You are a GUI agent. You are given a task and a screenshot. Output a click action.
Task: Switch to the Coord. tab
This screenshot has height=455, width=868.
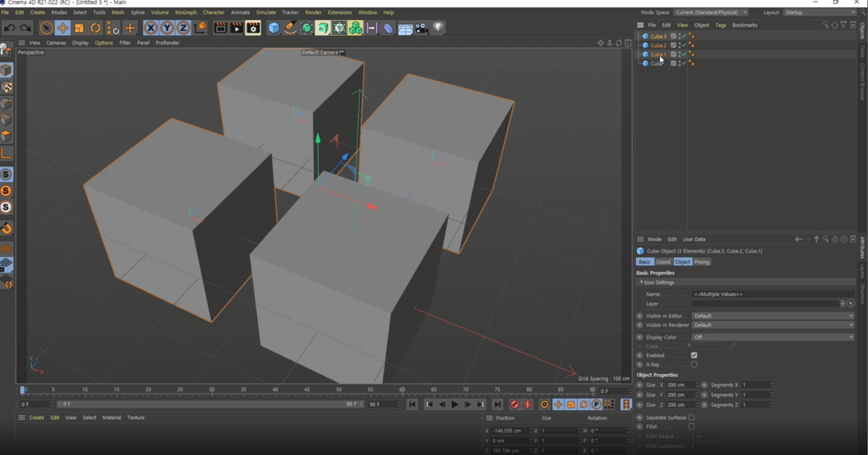[663, 262]
